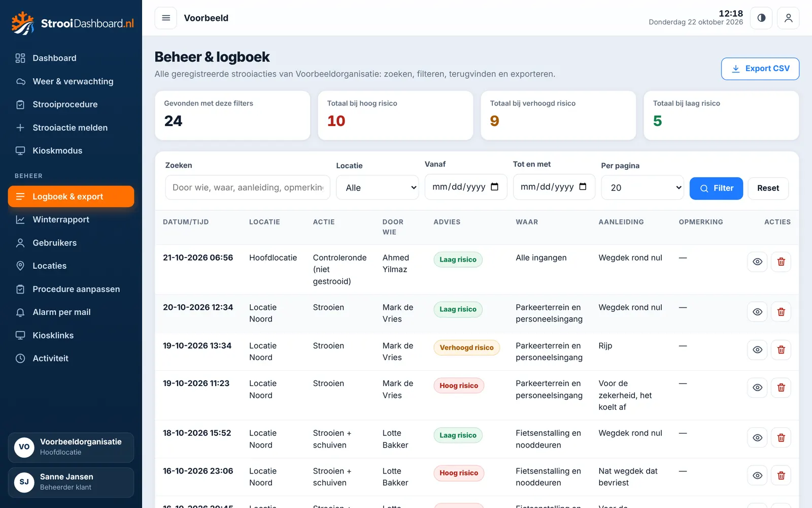Click 'Controleronde (niet gestrooid)' cell
812x508 pixels.
[340, 269]
